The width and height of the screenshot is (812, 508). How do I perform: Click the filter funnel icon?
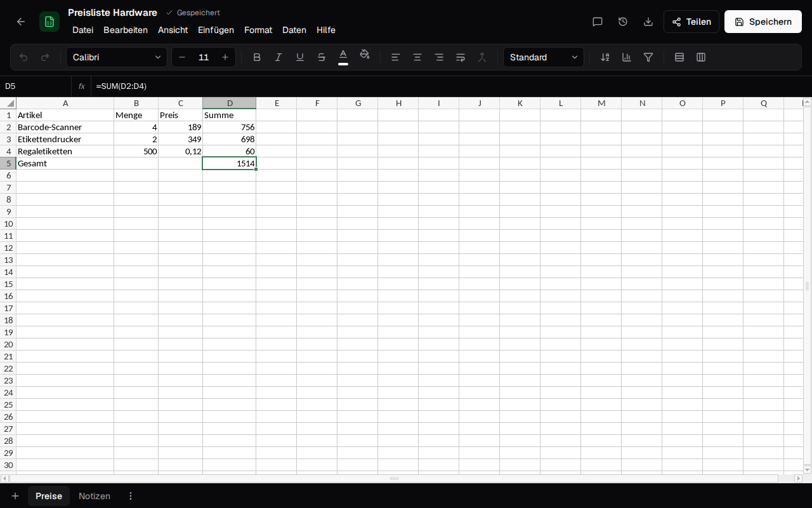click(648, 57)
